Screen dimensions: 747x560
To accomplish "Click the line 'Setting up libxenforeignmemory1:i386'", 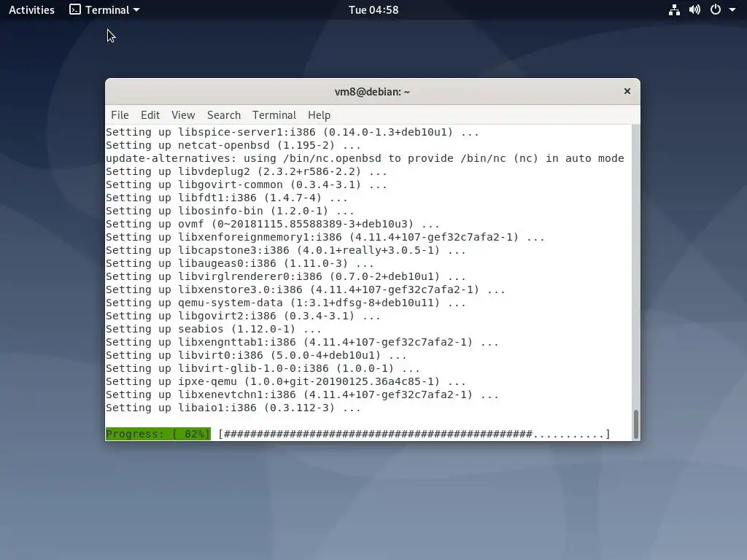I will coord(325,237).
